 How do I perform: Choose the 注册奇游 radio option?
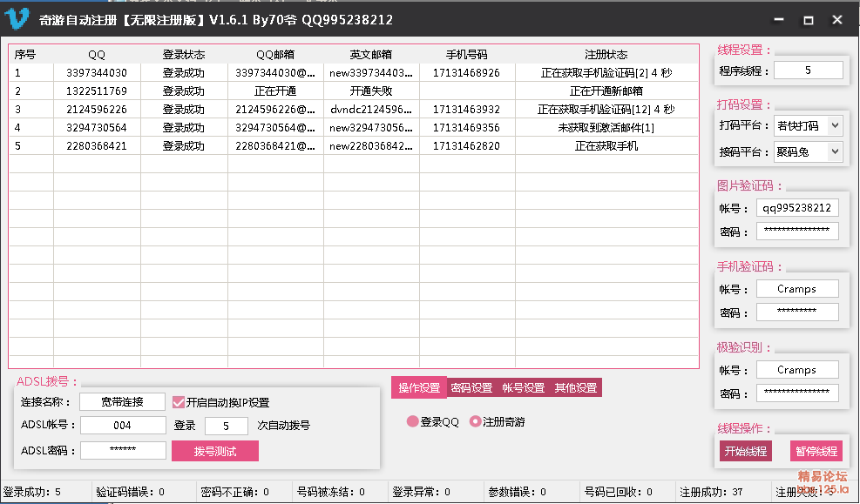coord(475,421)
